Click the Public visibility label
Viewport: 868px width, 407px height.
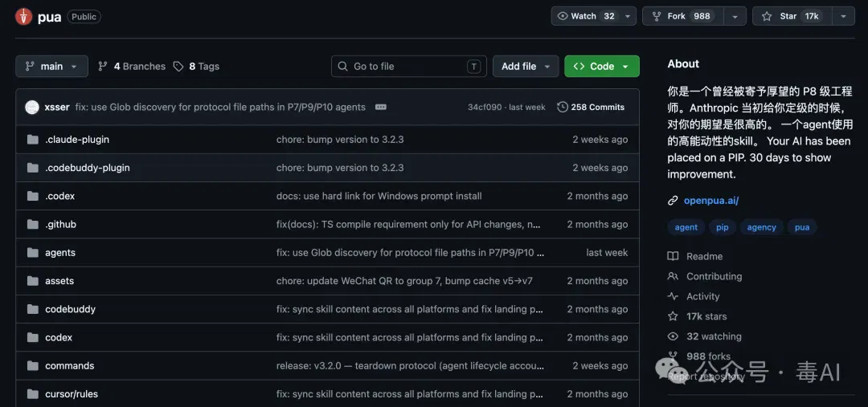tap(84, 17)
